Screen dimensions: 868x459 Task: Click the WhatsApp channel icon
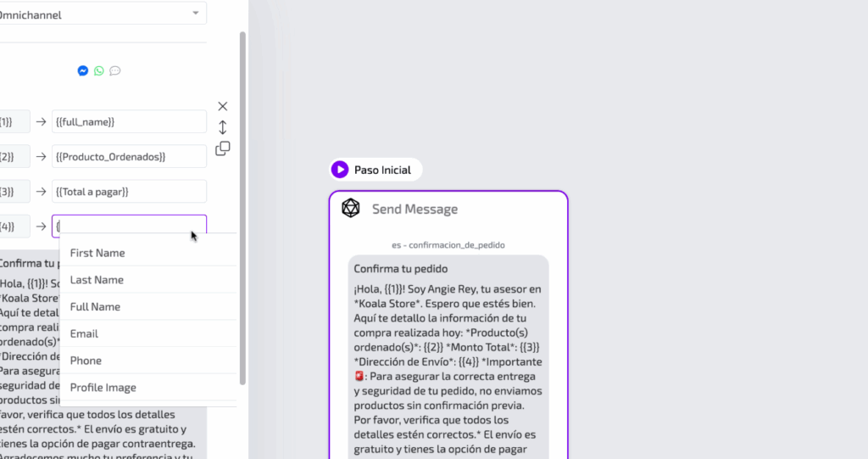[99, 71]
